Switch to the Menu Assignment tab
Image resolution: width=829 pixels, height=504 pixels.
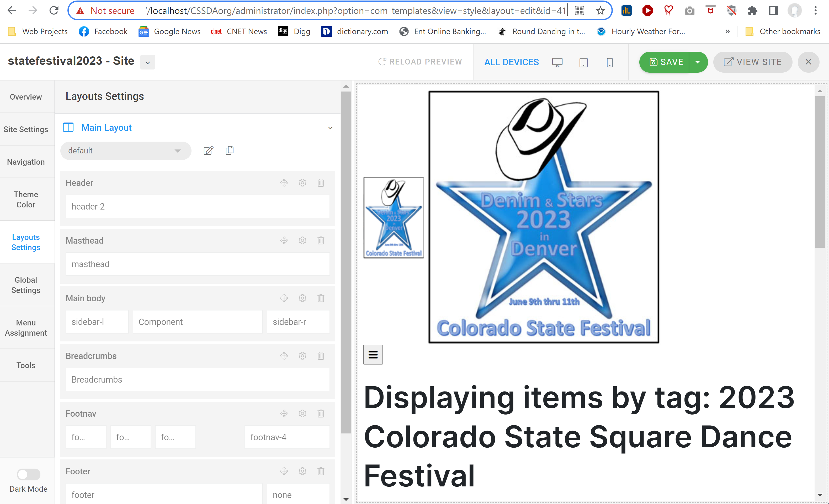pos(26,328)
